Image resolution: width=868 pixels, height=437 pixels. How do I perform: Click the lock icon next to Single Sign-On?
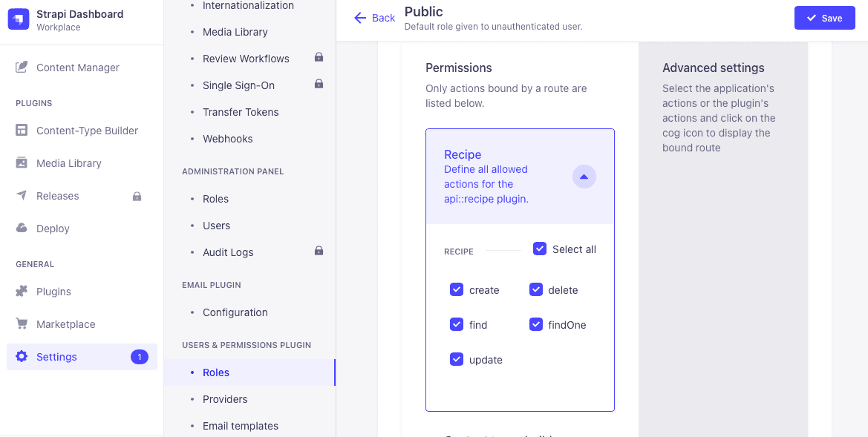pyautogui.click(x=319, y=84)
